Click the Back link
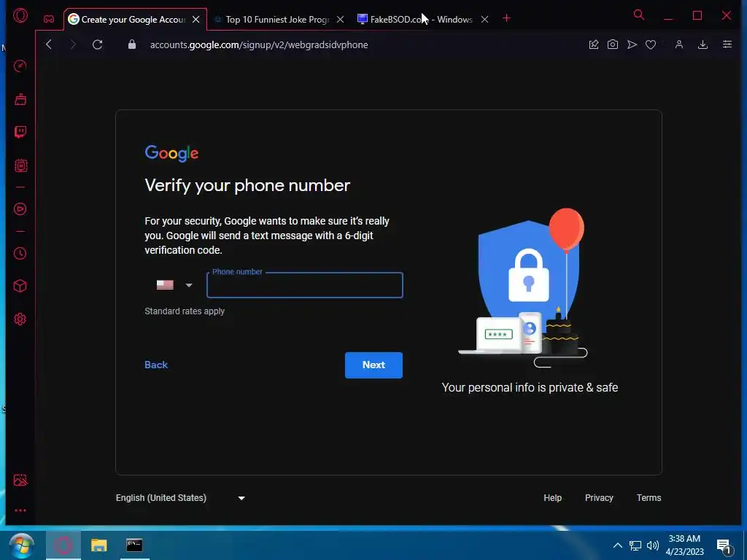 coord(156,365)
